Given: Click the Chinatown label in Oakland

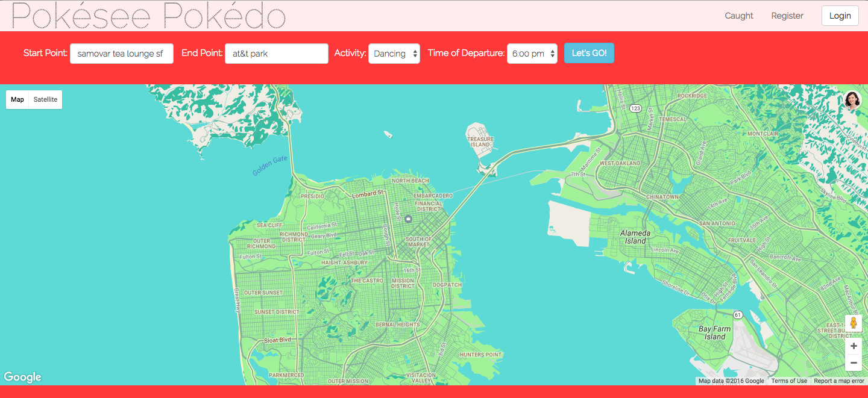Looking at the screenshot, I should pos(662,197).
